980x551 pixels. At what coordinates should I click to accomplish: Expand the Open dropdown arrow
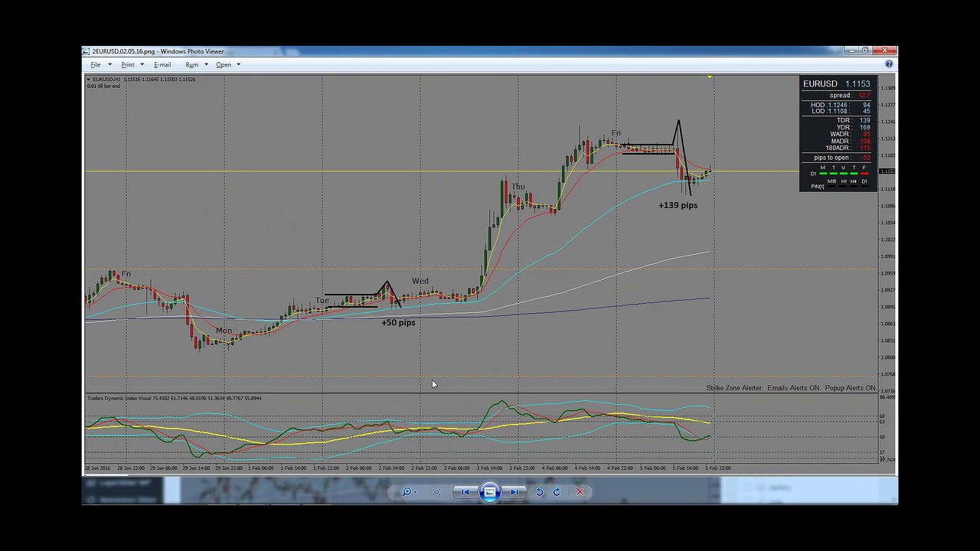(x=238, y=64)
